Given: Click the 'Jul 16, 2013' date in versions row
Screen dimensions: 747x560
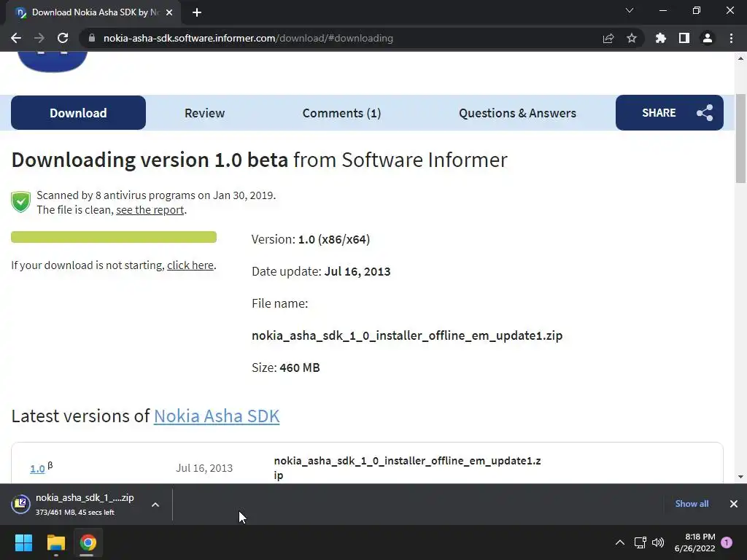Looking at the screenshot, I should point(204,468).
